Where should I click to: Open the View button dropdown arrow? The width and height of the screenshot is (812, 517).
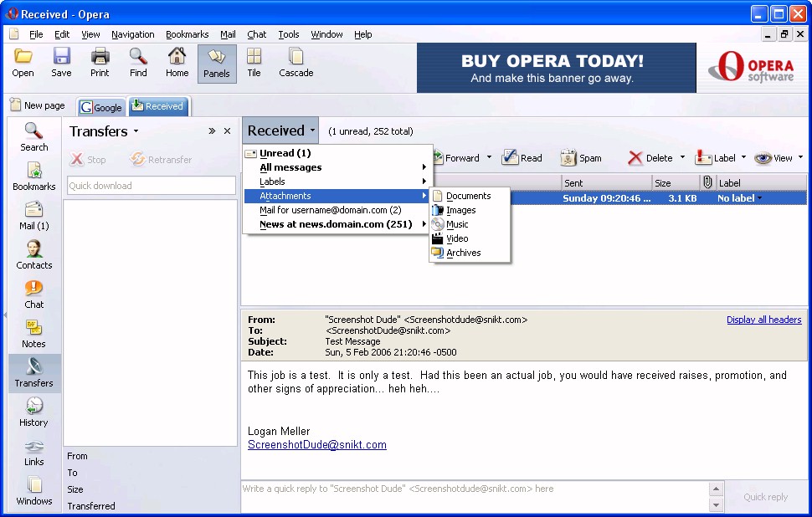[x=800, y=156]
